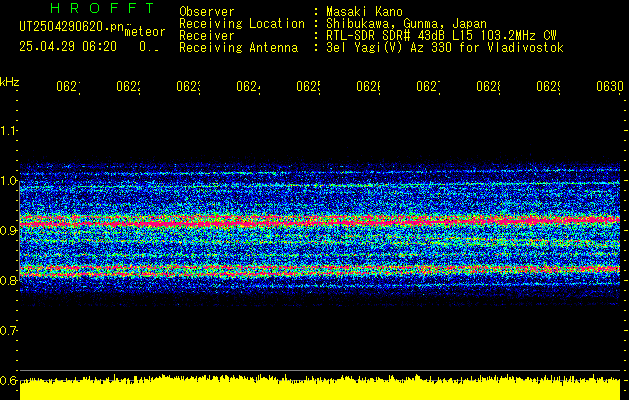Click the 0621 time marker
Viewport: 629px width, 400px height.
(x=68, y=87)
